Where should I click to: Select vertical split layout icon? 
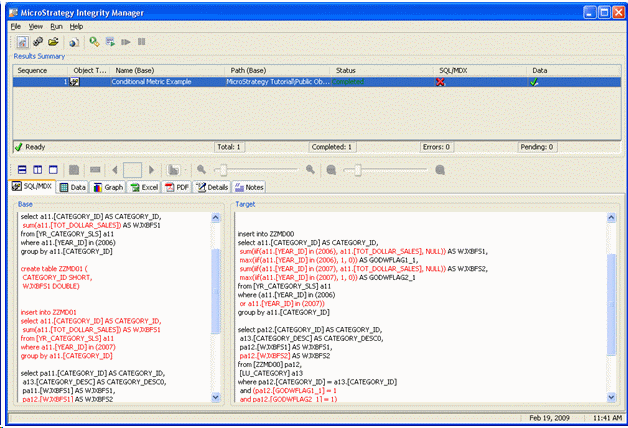[38, 170]
